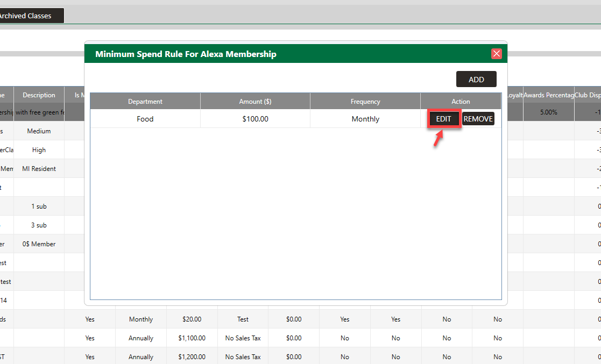Click the Amount ($) column header
Screen dimensions: 601x364
click(255, 101)
